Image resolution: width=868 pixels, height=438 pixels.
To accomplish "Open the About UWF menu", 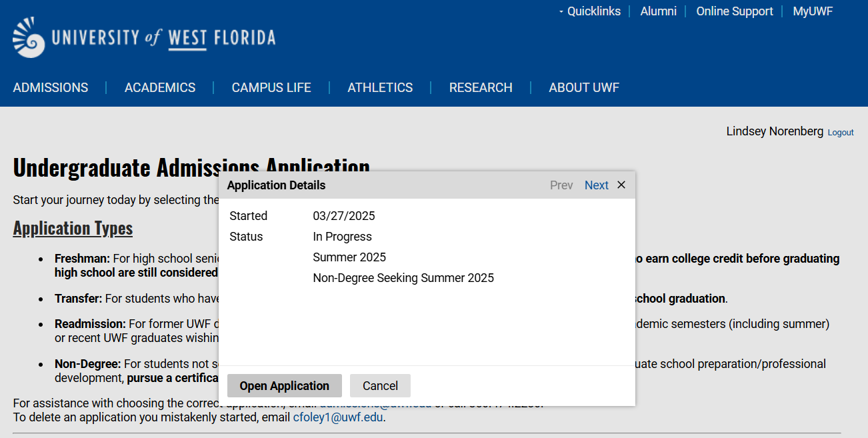I will click(584, 87).
